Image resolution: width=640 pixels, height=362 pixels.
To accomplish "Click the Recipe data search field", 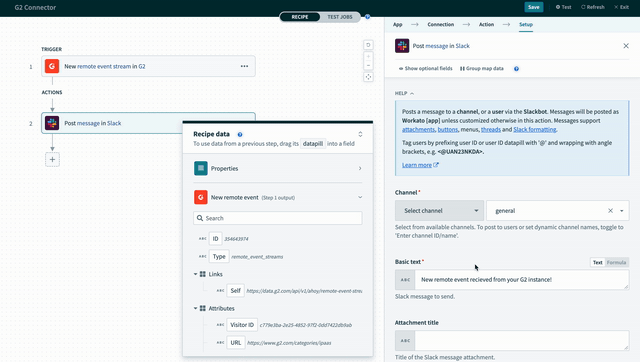I will [278, 218].
